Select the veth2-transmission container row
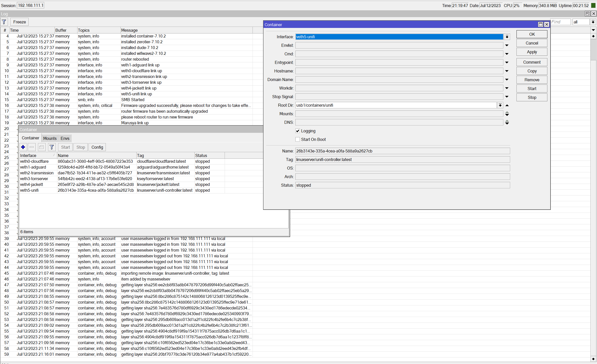 37,173
